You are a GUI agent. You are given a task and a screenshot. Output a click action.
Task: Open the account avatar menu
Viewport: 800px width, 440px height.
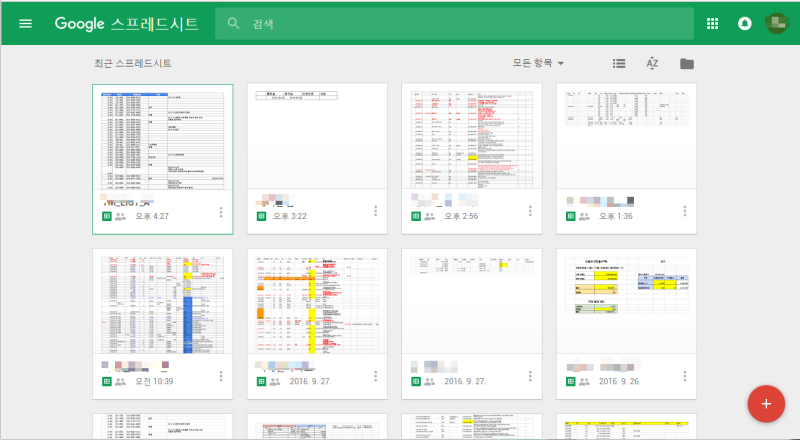coord(777,23)
